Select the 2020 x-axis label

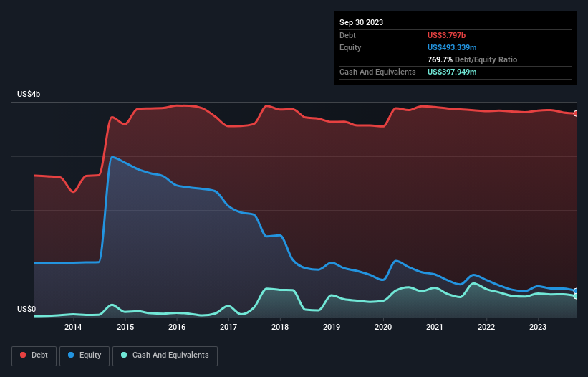[x=383, y=327]
